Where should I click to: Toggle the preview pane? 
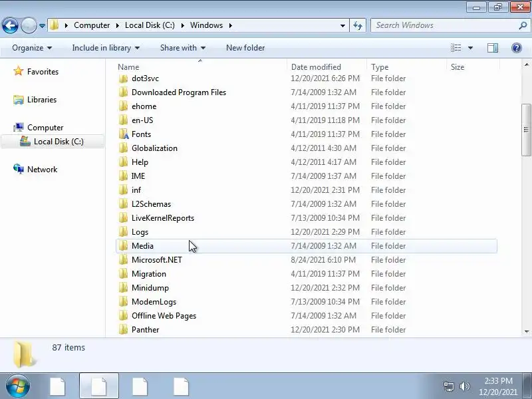tap(493, 48)
